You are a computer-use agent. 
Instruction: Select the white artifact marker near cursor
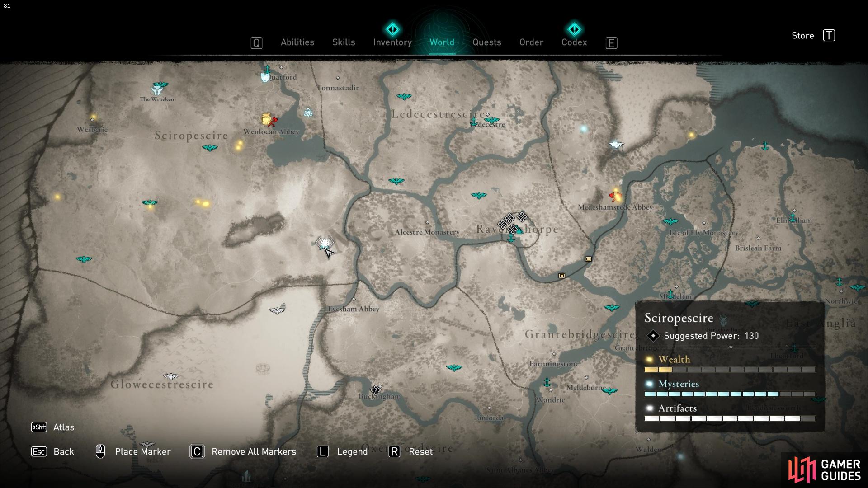click(325, 243)
